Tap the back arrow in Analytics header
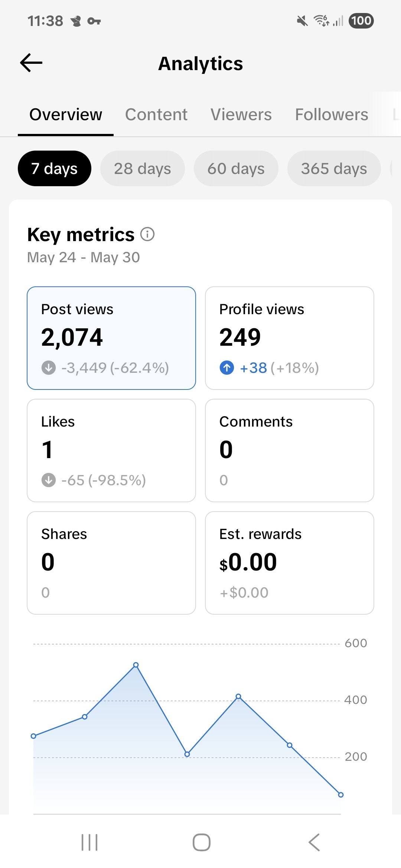The width and height of the screenshot is (401, 868). click(31, 63)
